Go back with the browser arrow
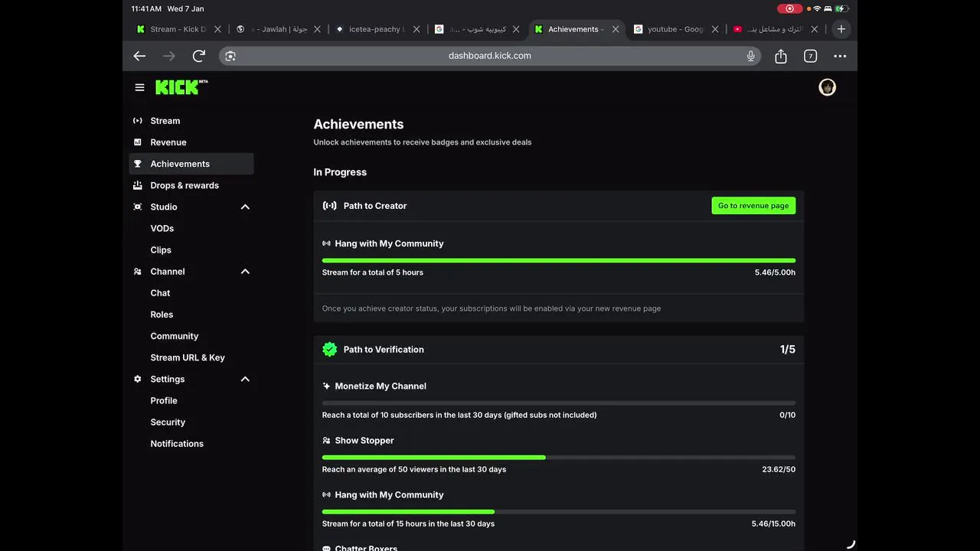Image resolution: width=980 pixels, height=551 pixels. [139, 56]
